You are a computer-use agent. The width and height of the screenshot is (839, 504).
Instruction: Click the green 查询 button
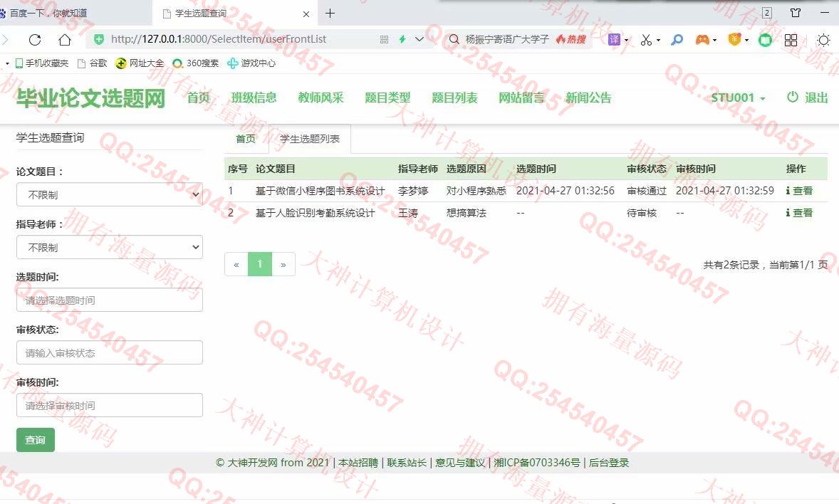pyautogui.click(x=36, y=440)
